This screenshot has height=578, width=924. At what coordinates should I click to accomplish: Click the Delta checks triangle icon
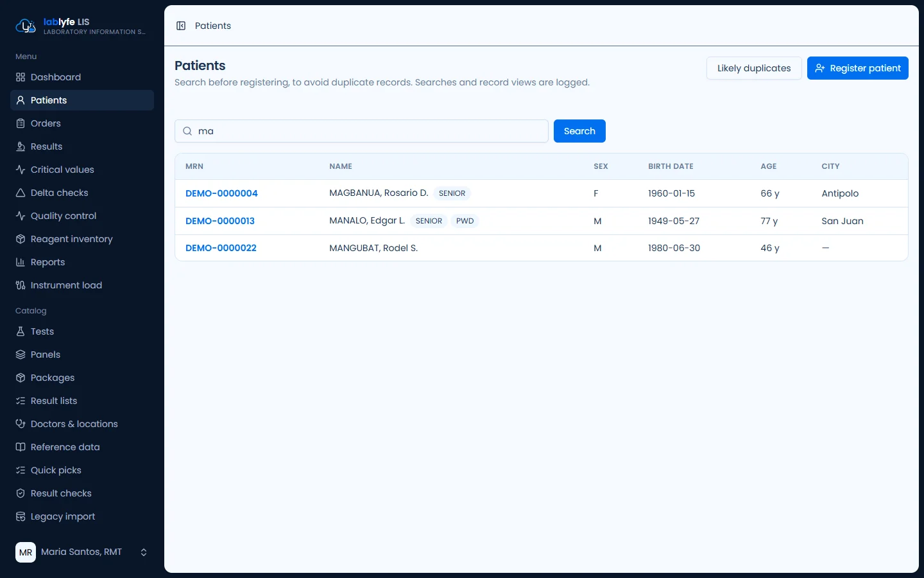tap(21, 193)
